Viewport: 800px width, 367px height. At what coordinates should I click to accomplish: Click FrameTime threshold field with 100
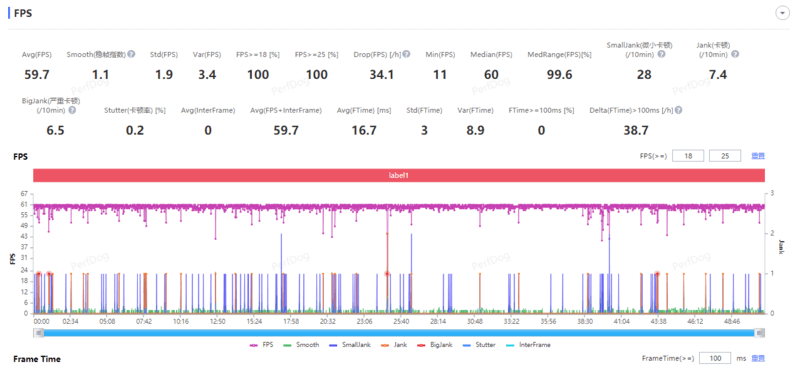715,358
